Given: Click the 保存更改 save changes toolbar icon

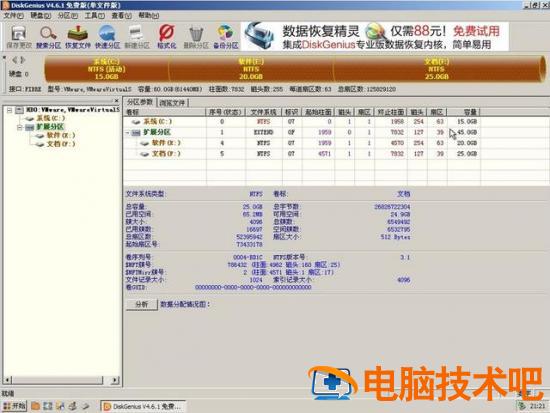Looking at the screenshot, I should (19, 37).
